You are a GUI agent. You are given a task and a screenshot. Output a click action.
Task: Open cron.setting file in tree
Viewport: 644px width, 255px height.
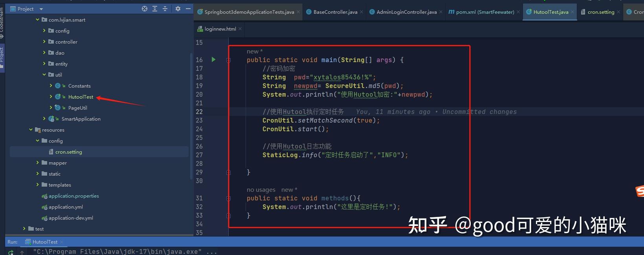point(69,152)
